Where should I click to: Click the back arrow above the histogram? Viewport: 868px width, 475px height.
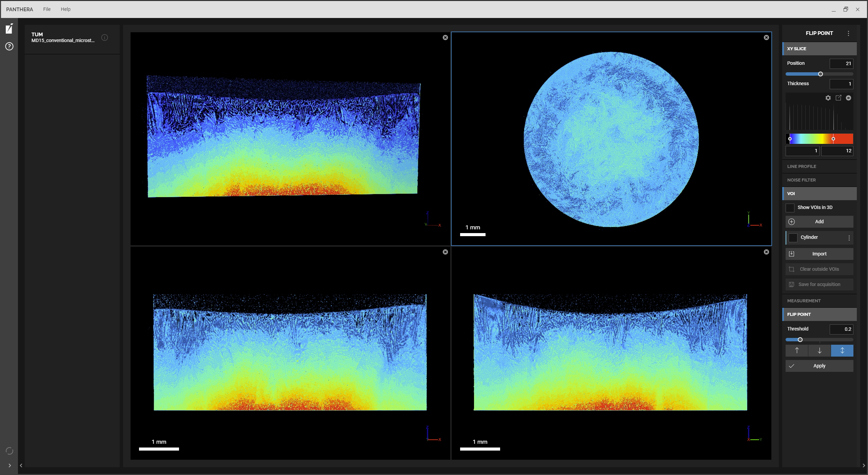tap(849, 98)
